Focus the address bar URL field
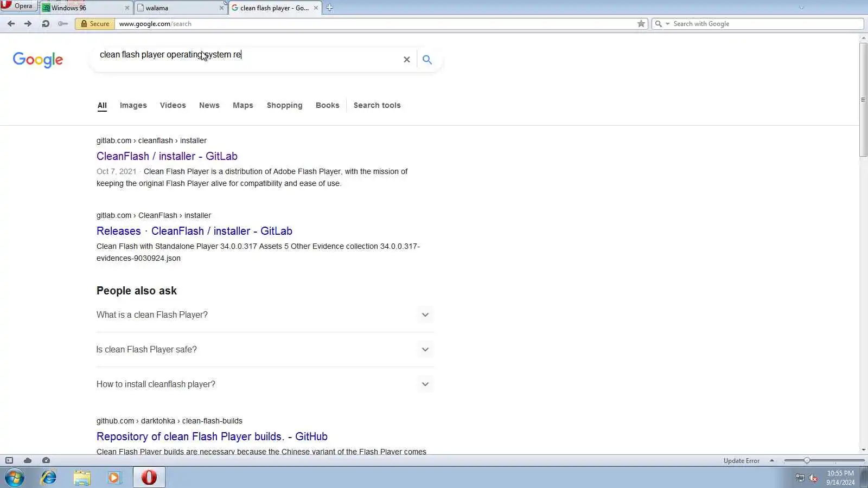 click(x=374, y=24)
